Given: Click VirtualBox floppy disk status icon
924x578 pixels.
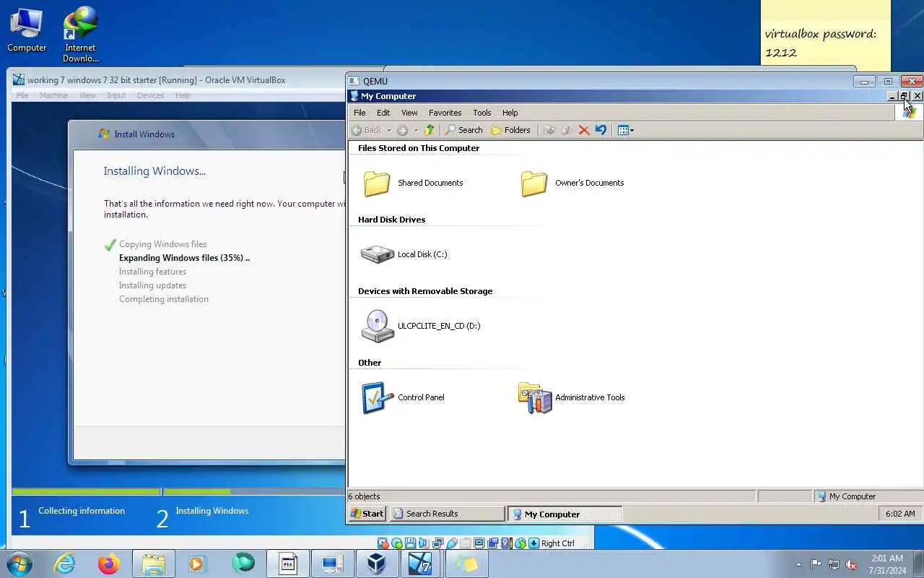Looking at the screenshot, I should click(410, 543).
